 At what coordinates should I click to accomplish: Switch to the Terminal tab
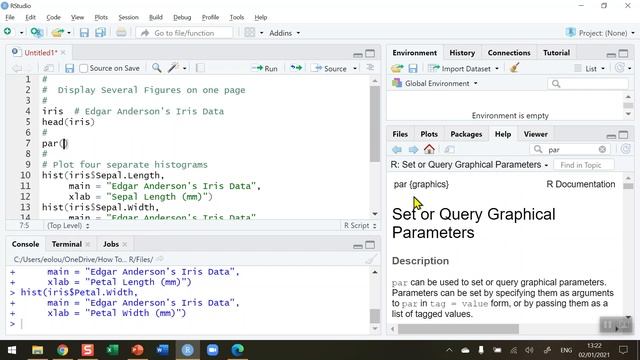tap(67, 244)
